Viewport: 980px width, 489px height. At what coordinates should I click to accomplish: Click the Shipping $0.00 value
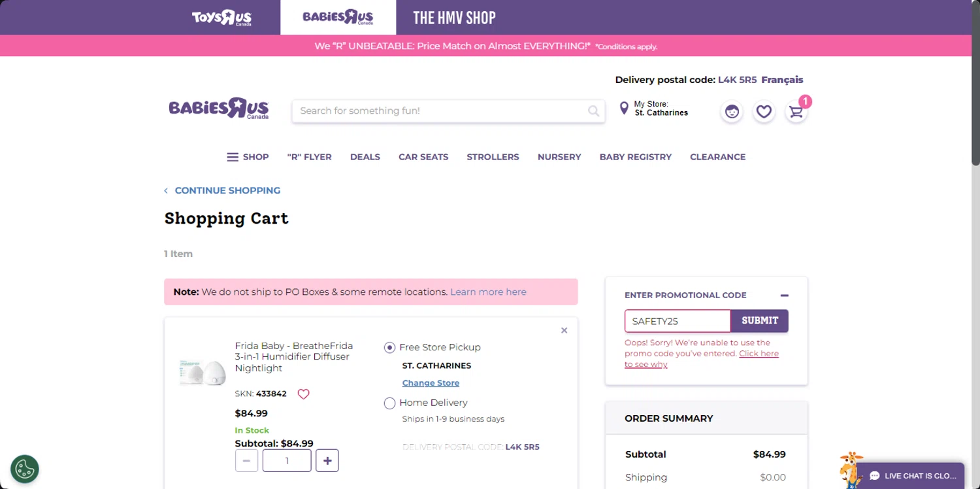click(773, 477)
